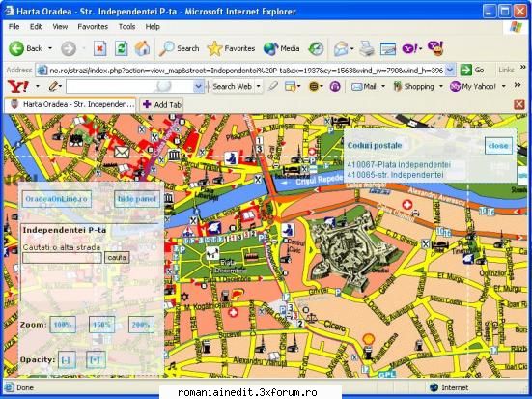Click the Go button
532x399 pixels.
472,71
